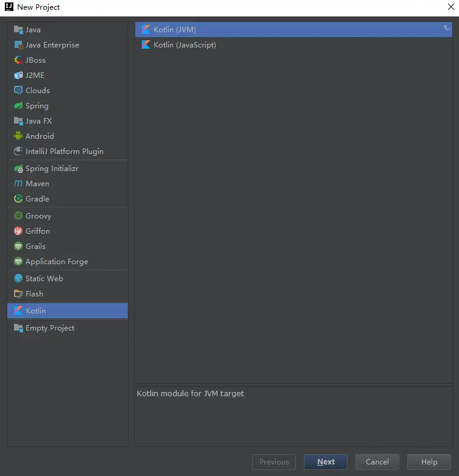Select Gradle category text
Viewport: 459px width, 476px height.
click(37, 199)
